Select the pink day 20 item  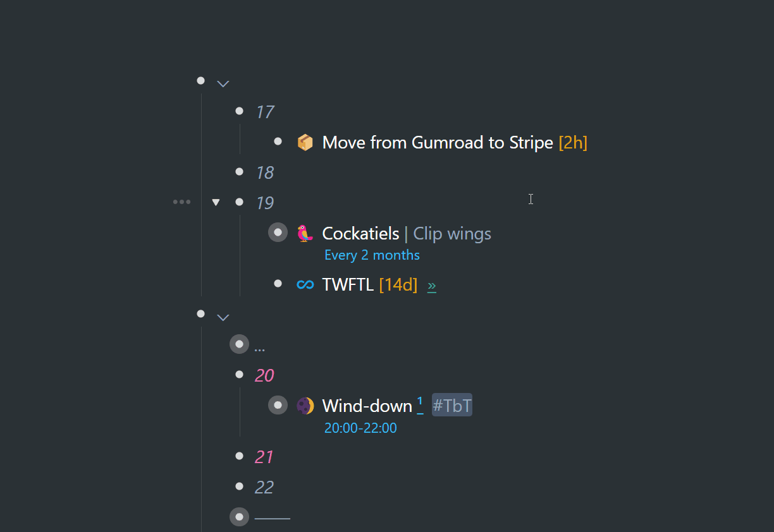(264, 375)
